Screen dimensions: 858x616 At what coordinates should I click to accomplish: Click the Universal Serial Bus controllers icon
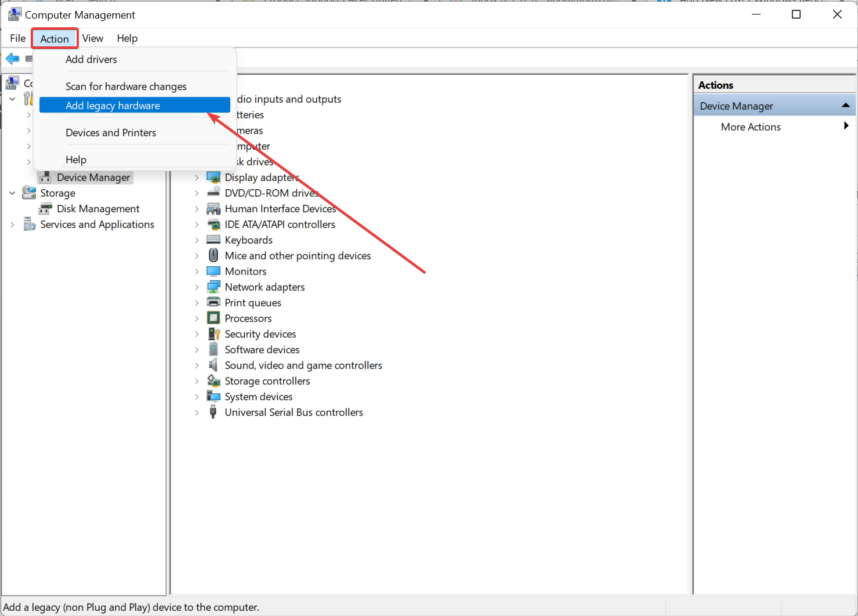coord(213,412)
